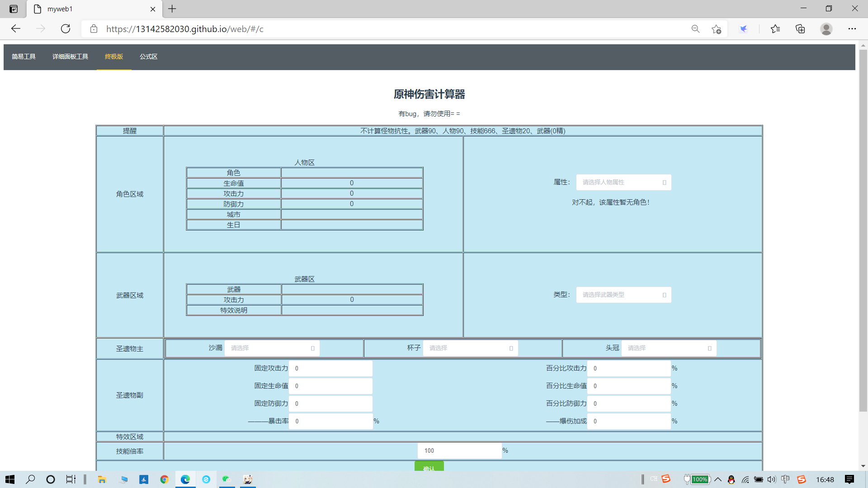Open the zoom indicator in address bar
Image resolution: width=868 pixels, height=488 pixels.
pos(695,29)
